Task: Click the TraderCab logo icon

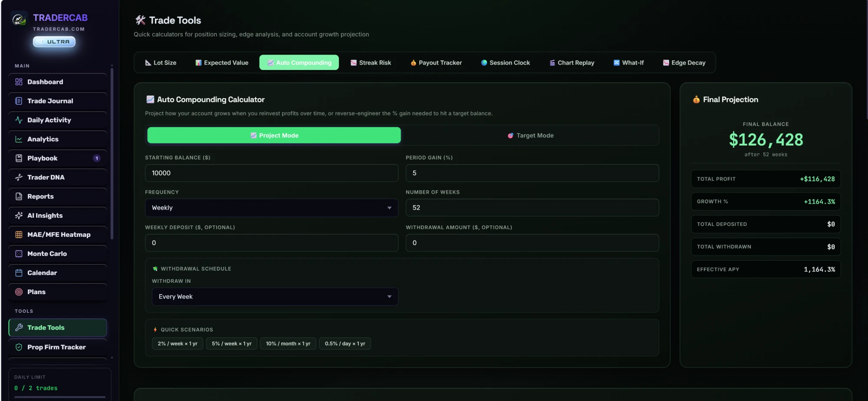Action: 19,20
